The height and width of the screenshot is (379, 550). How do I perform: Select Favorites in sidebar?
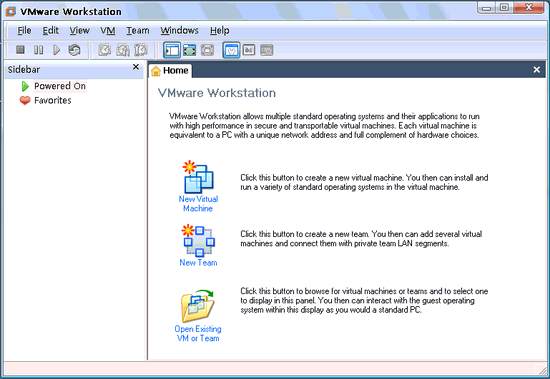[x=53, y=100]
